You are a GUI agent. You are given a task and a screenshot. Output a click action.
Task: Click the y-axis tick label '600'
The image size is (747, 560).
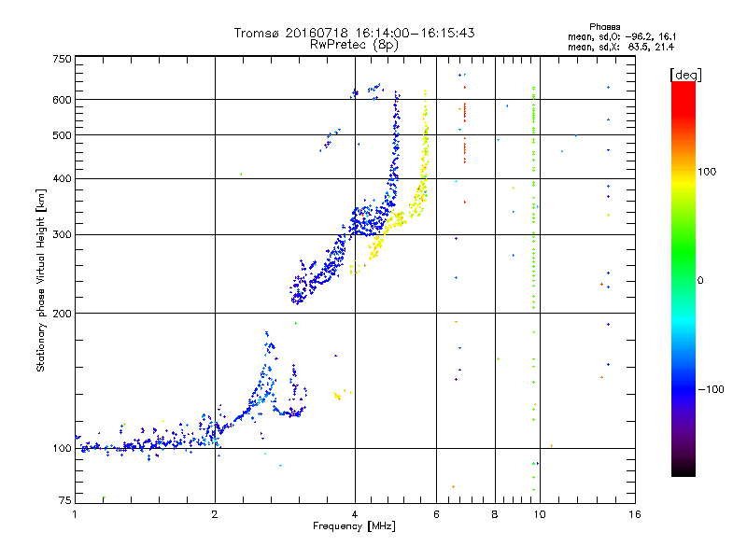pos(62,100)
